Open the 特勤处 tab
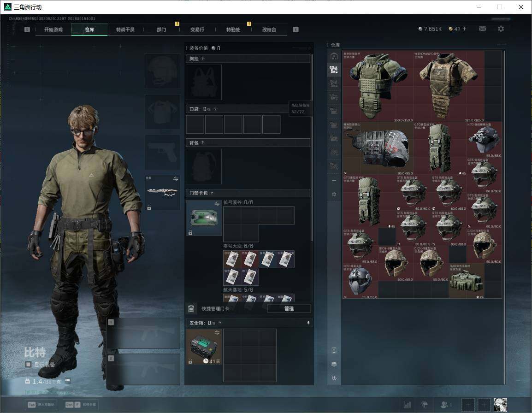This screenshot has height=413, width=532. tap(233, 29)
